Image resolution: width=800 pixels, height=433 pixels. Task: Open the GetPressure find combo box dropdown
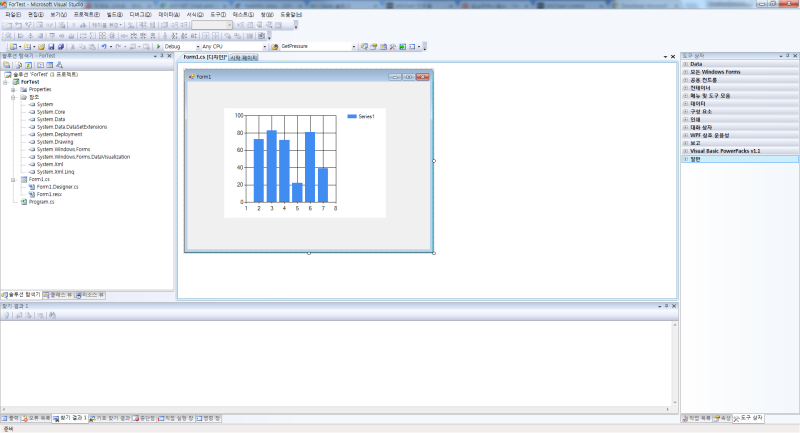[x=354, y=46]
